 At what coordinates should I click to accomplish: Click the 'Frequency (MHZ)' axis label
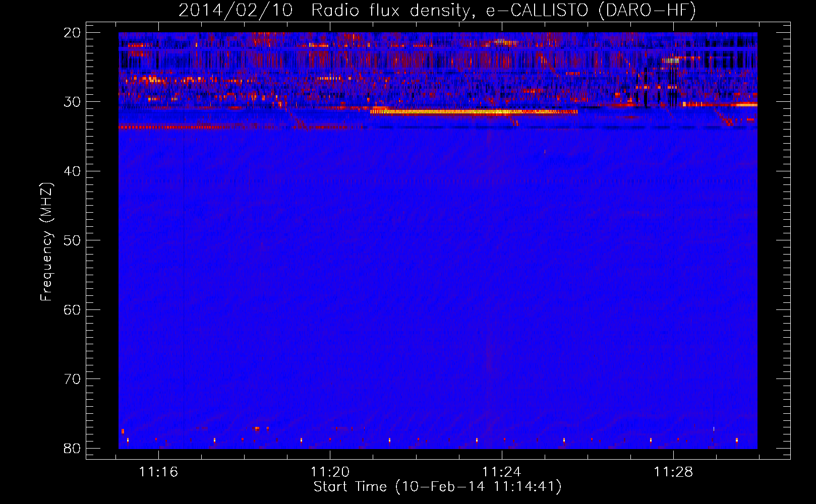pos(46,242)
